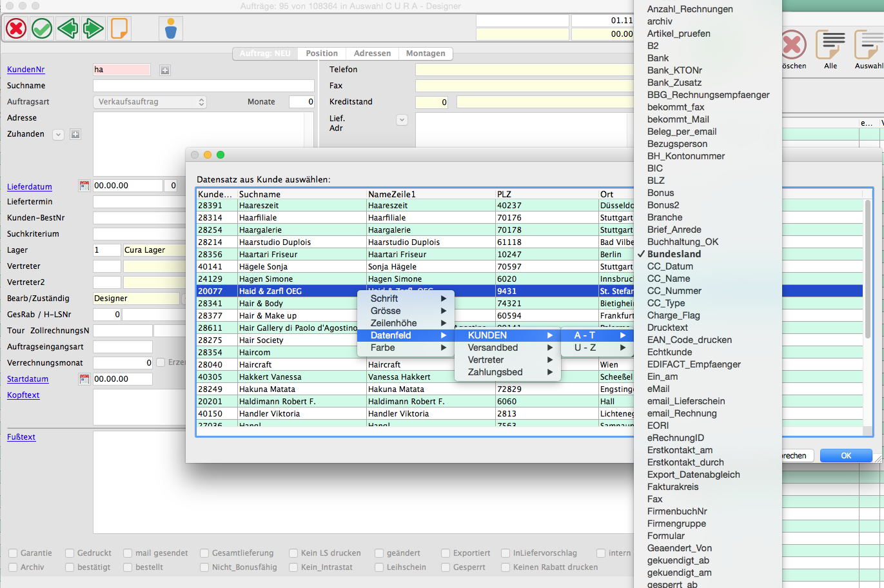The height and width of the screenshot is (588, 884).
Task: Click the Suchname input field
Action: (204, 86)
